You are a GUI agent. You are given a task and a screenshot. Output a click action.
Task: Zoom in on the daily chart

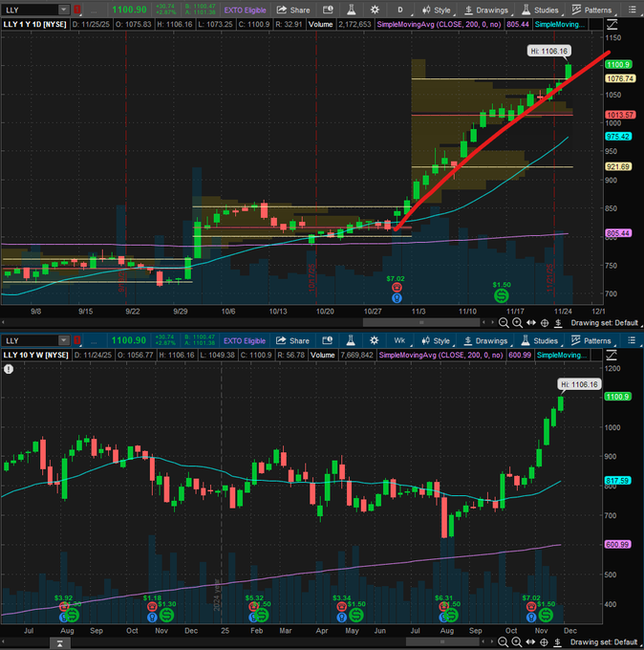tap(517, 323)
